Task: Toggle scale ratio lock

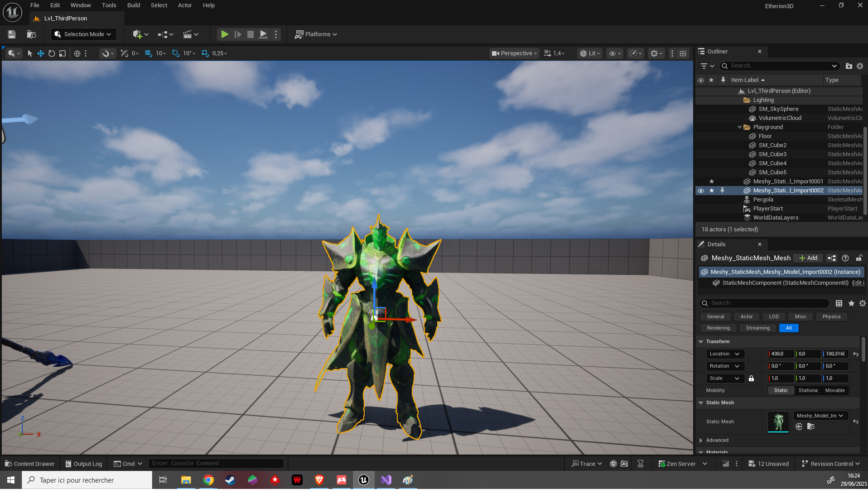Action: 751,378
